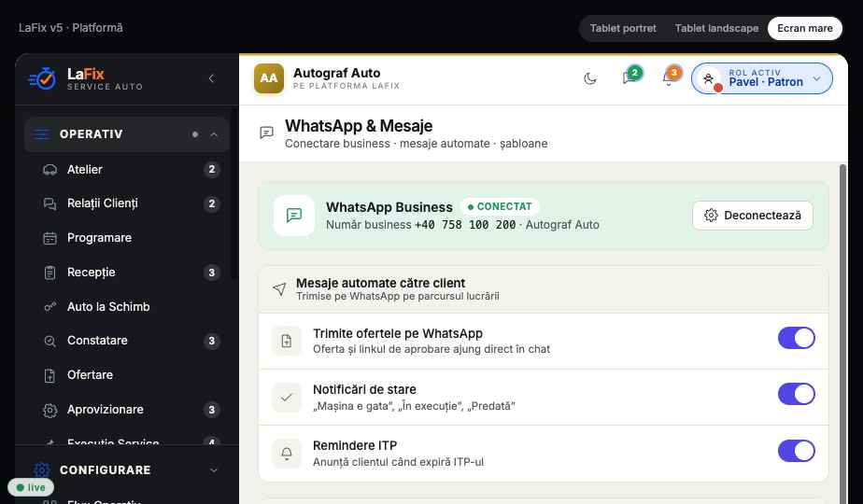Screen dimensions: 863x504
Task: Click the user role avatar icon
Action: pyautogui.click(x=709, y=79)
